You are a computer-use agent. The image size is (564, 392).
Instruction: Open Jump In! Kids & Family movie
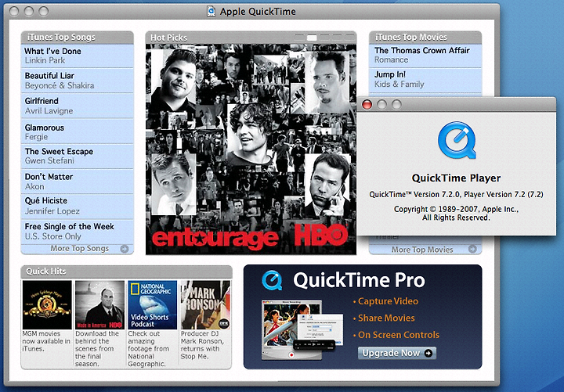[425, 79]
